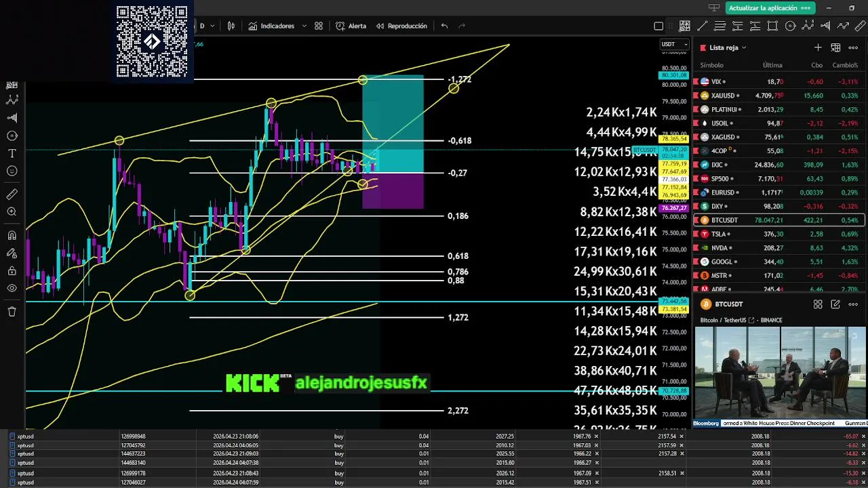Toggle stay in drawing mode pencil-lock
Viewport: 868px width, 488px height.
click(x=12, y=253)
